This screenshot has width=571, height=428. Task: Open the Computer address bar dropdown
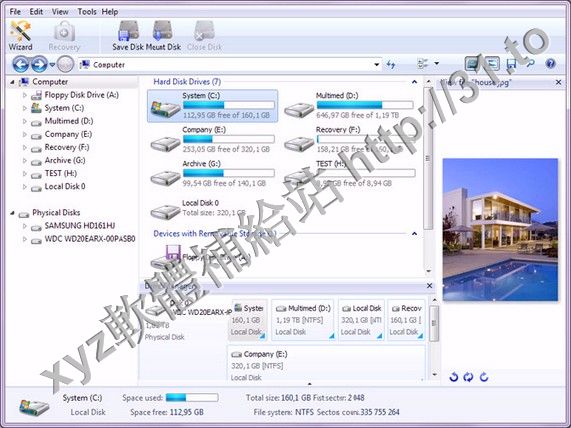[x=377, y=65]
